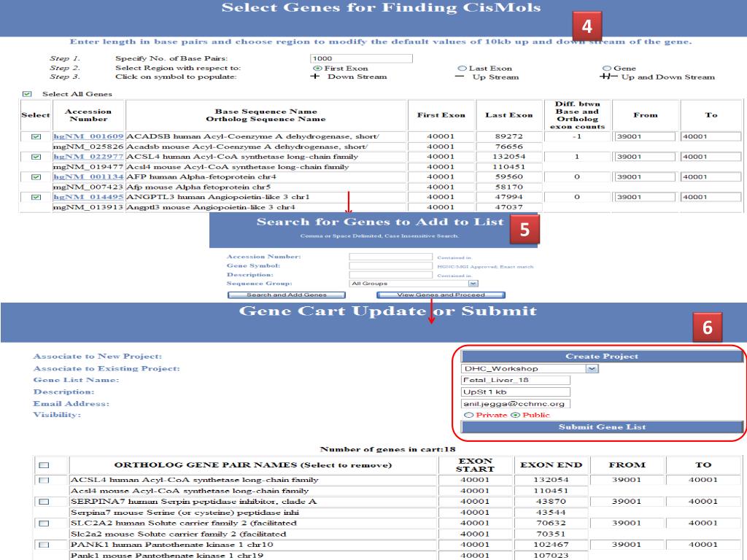747x560 pixels.
Task: Focus the Accession Number search field
Action: coord(391,257)
